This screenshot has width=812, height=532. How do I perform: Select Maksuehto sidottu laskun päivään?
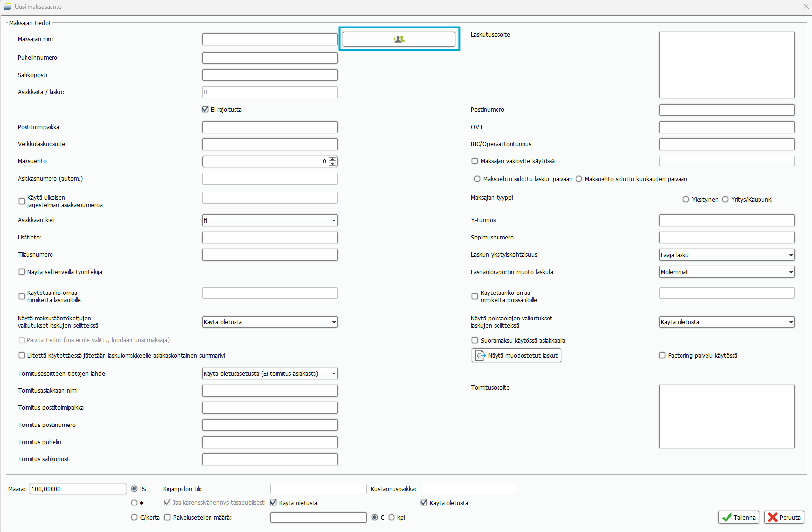click(477, 179)
